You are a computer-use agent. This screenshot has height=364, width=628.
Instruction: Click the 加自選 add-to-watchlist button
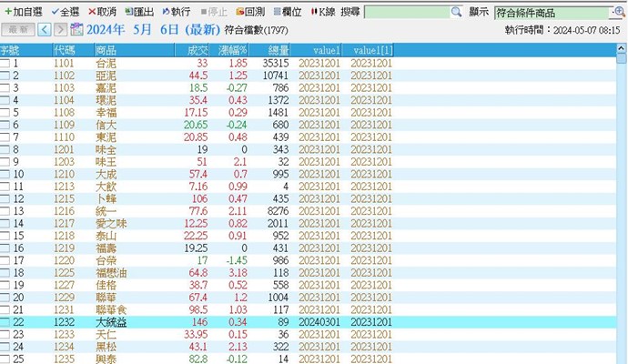point(24,12)
